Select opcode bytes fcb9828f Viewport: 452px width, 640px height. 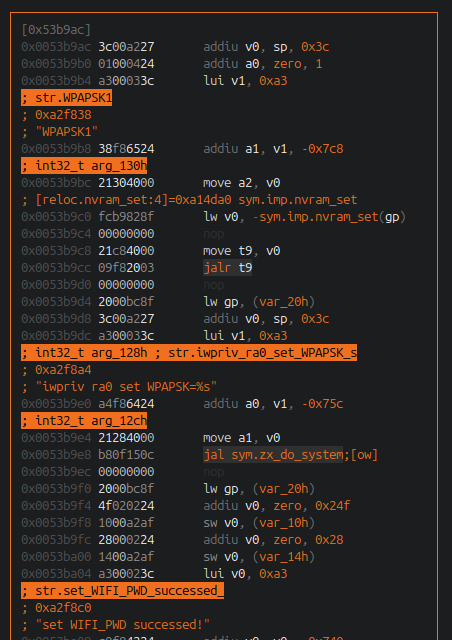126,217
